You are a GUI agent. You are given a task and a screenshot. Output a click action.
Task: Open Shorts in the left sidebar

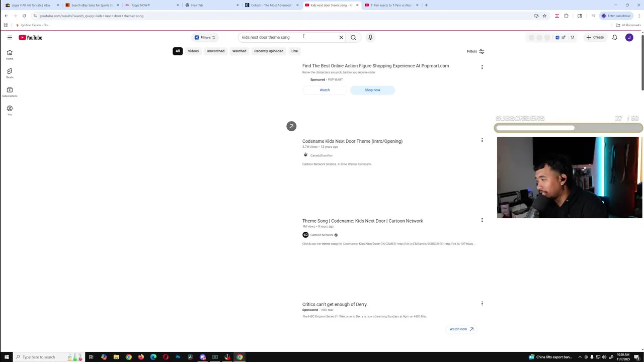tap(10, 73)
